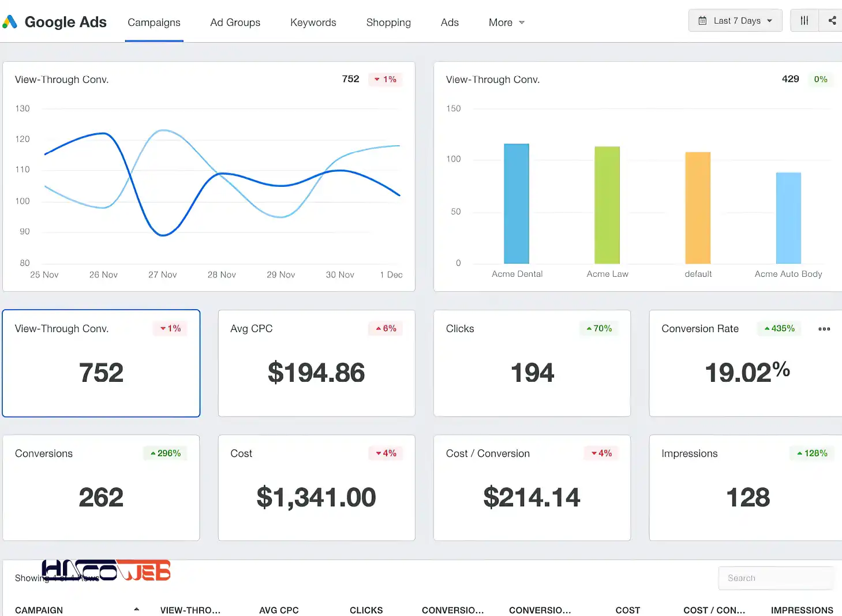Click the Acme Auto Body light-blue bar

pyautogui.click(x=788, y=218)
